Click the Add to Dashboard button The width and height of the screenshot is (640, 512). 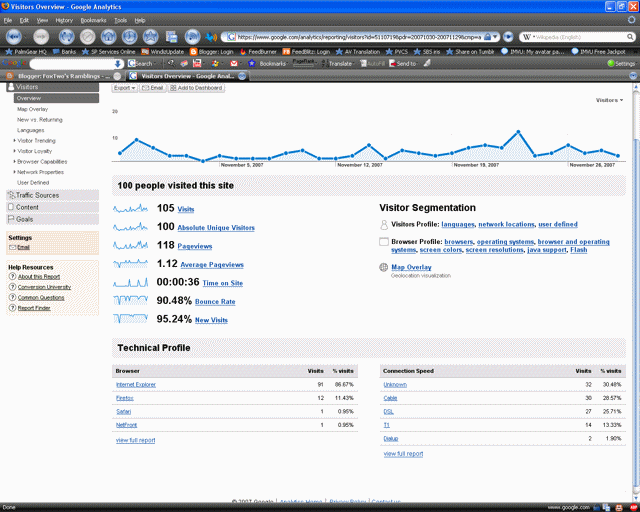tap(196, 88)
